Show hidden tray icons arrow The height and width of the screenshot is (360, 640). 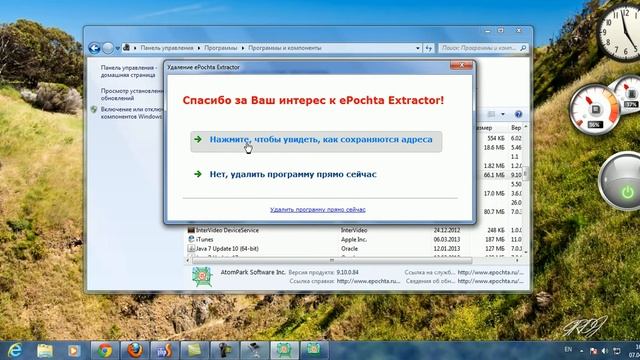[582, 351]
